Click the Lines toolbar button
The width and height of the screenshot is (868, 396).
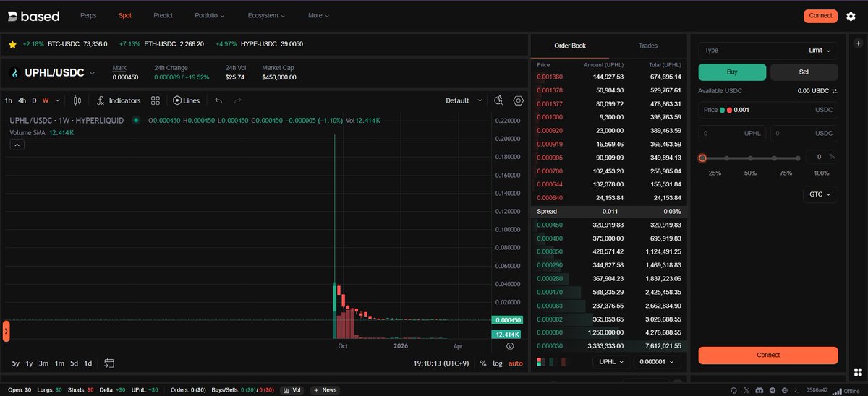pyautogui.click(x=187, y=100)
